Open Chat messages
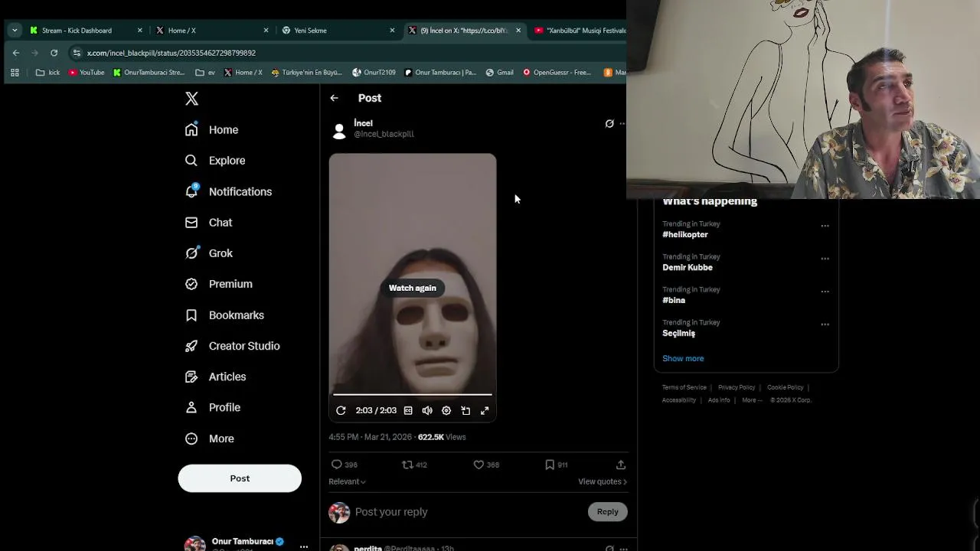 tap(208, 223)
